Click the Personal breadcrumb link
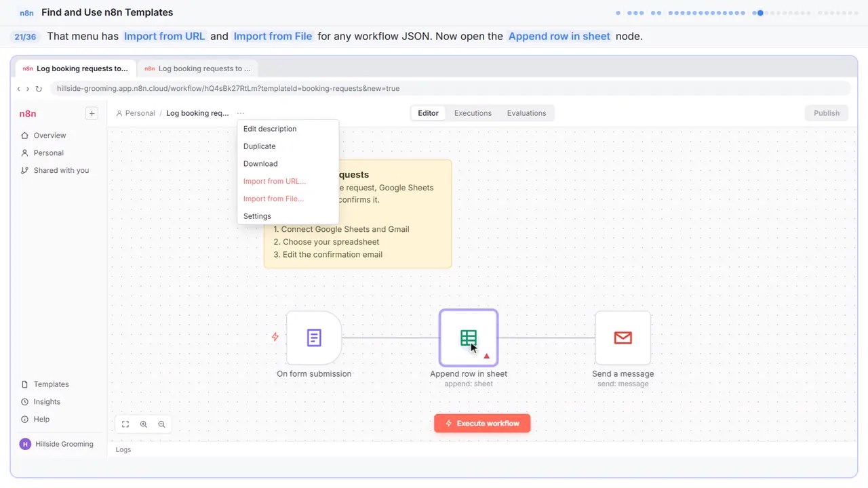 click(x=136, y=113)
